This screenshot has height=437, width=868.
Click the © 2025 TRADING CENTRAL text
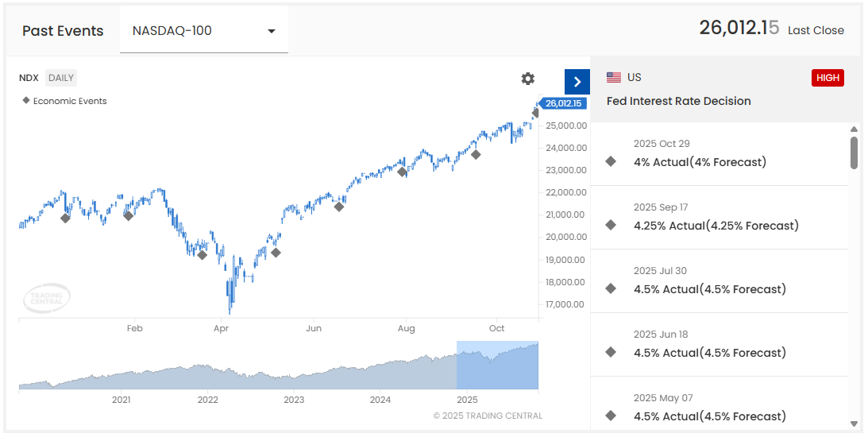tap(488, 416)
